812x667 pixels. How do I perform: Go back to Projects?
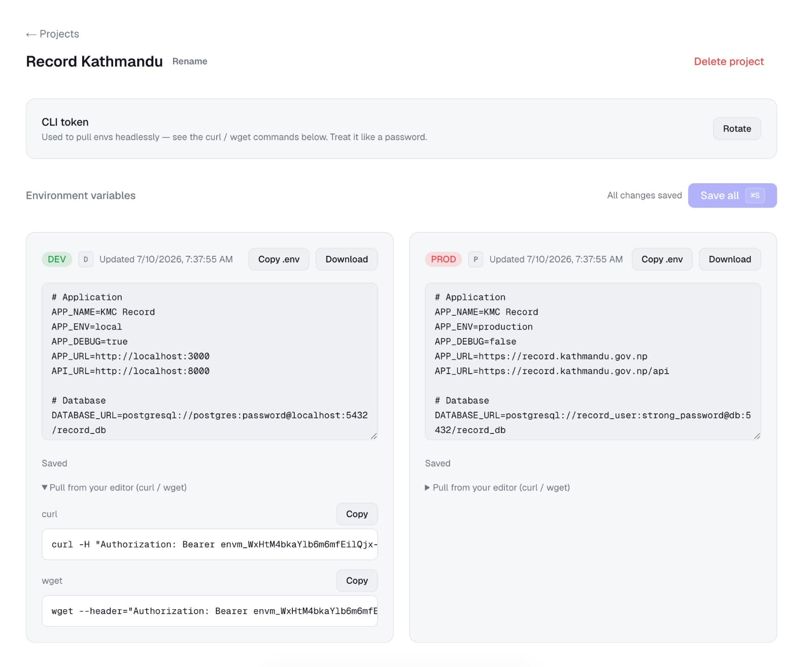click(53, 34)
